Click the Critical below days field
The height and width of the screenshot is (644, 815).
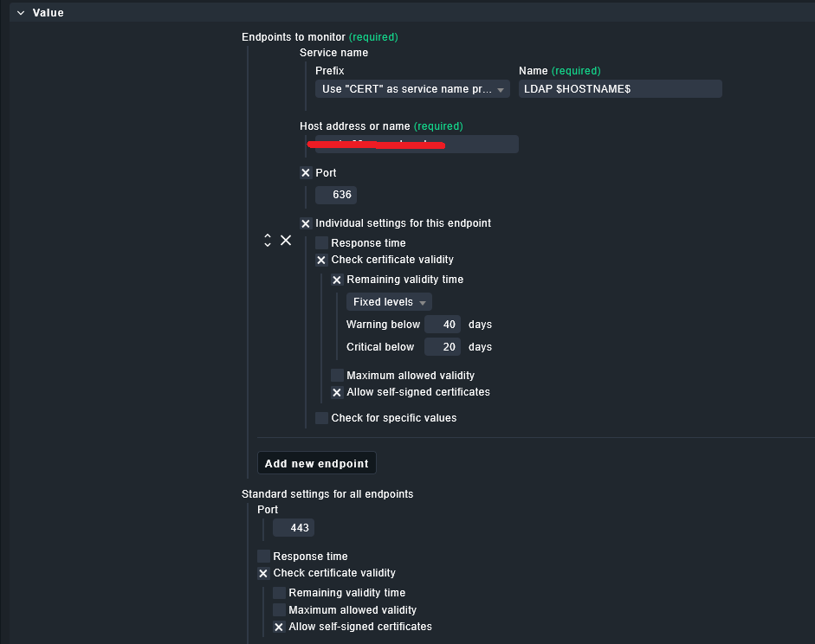[443, 347]
